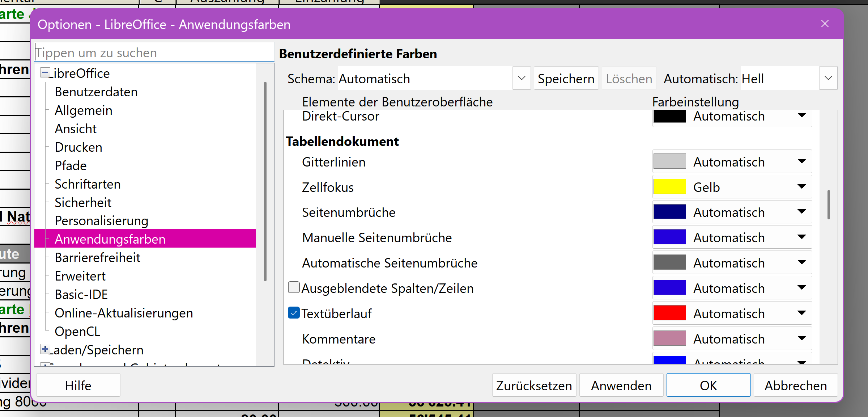Open the Barrierefreiheit options page
The height and width of the screenshot is (417, 868).
tap(97, 258)
